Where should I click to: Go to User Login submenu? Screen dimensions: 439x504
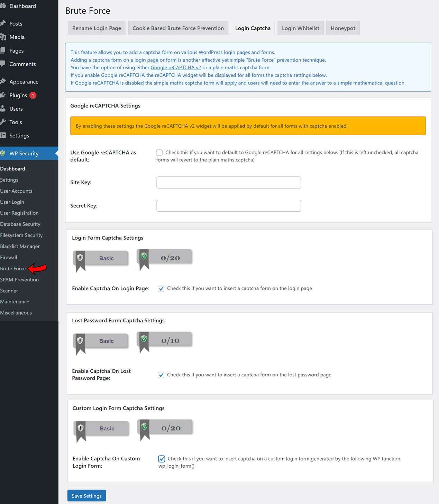[x=12, y=202]
